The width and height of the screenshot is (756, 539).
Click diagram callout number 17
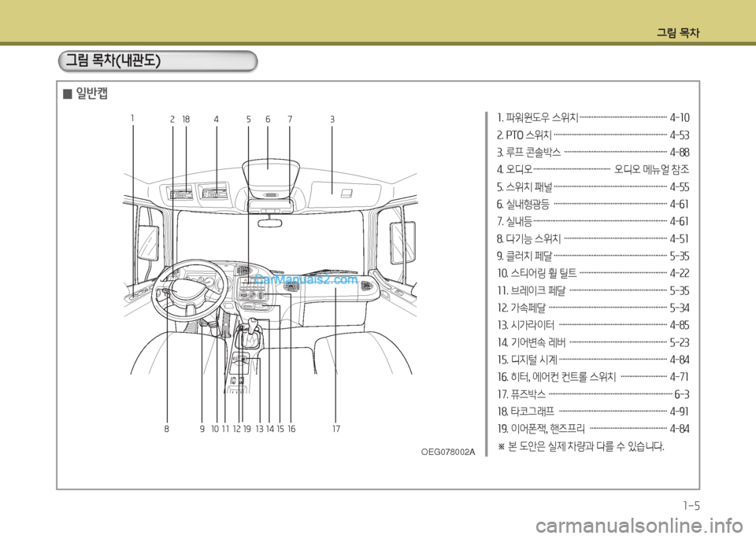point(336,429)
